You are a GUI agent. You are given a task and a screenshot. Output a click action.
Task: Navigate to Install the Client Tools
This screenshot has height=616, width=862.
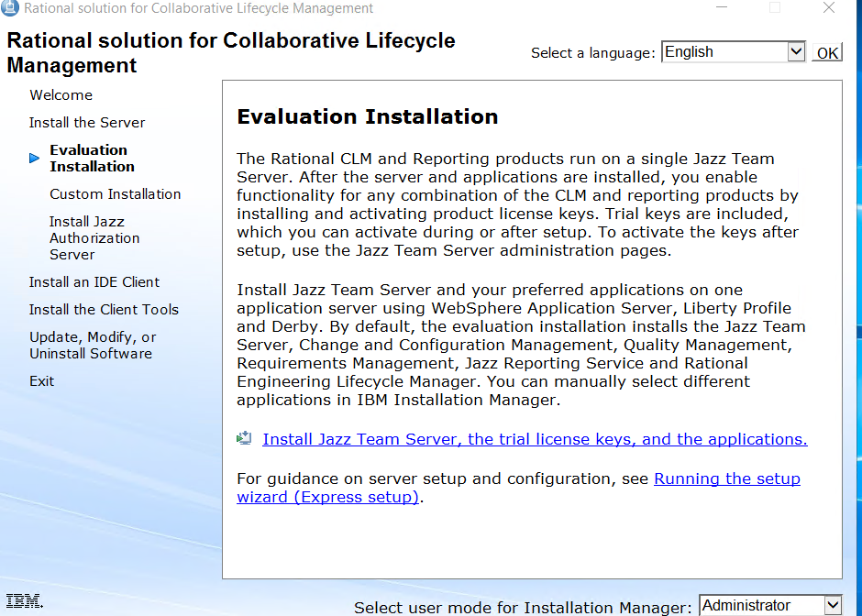click(104, 310)
